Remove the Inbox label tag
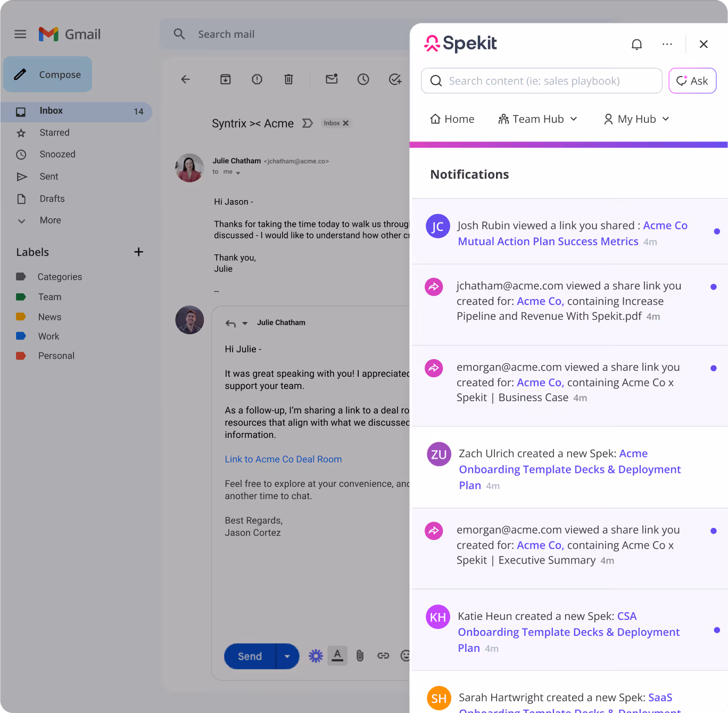 click(x=346, y=123)
